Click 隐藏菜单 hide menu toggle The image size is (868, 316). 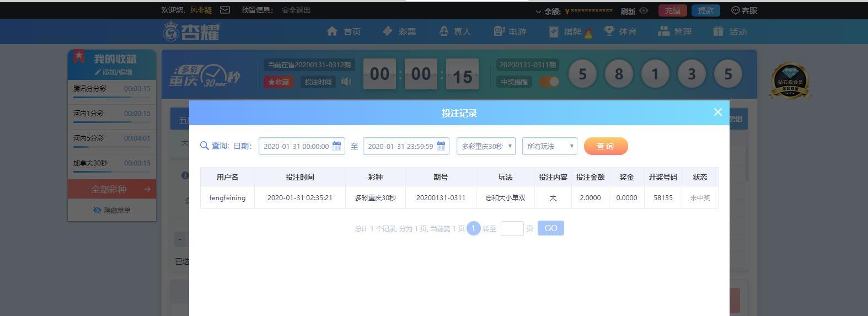point(112,210)
